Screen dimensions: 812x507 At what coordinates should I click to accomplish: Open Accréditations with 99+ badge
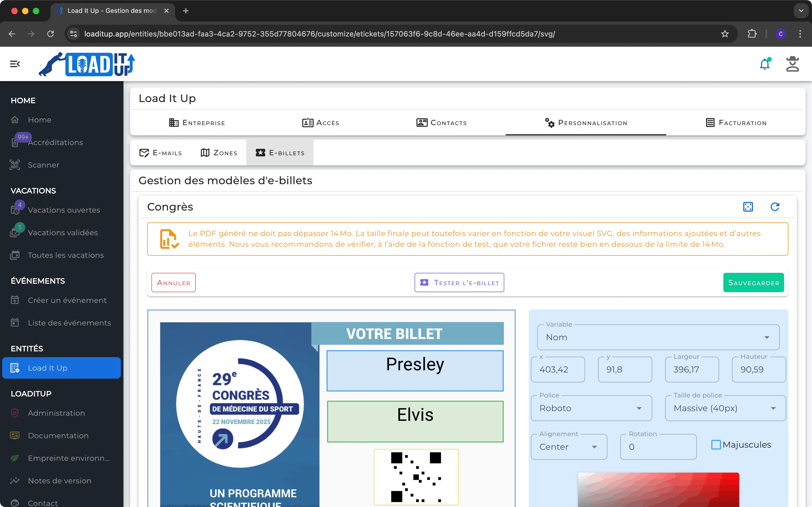click(55, 143)
